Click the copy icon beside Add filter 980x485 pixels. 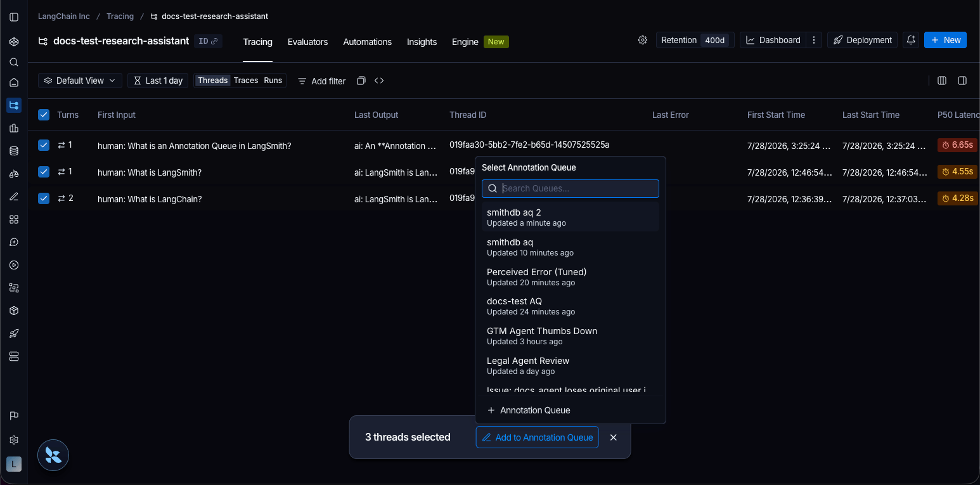coord(361,81)
